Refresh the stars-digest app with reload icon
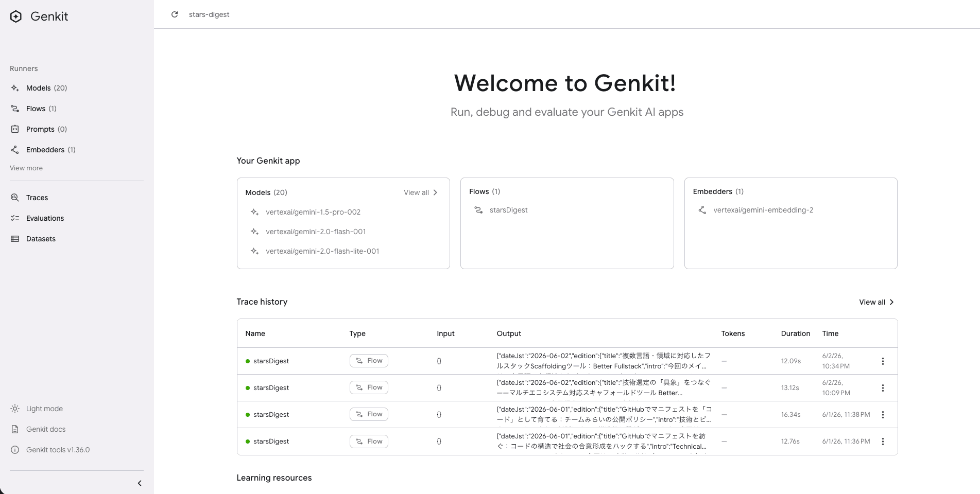Viewport: 980px width, 494px height. click(x=175, y=14)
